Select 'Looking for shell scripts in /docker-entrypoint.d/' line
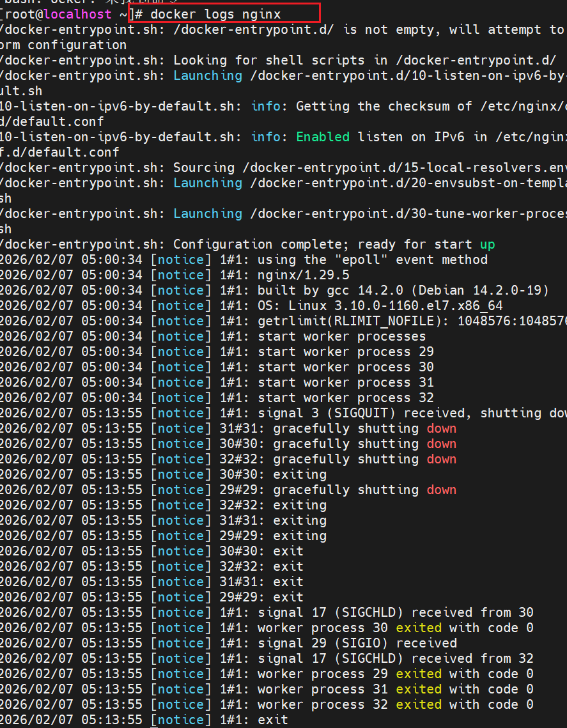This screenshot has width=567, height=728. click(x=278, y=60)
